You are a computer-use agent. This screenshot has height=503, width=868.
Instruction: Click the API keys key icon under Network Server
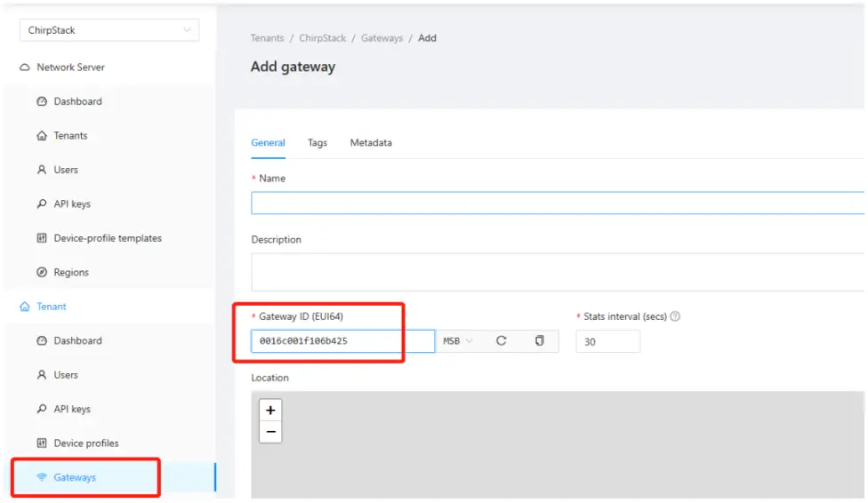point(42,204)
